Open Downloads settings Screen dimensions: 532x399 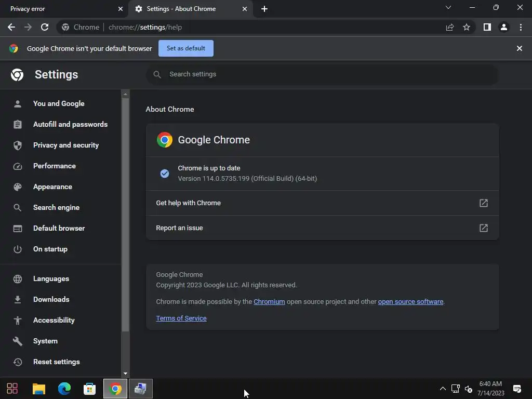(51, 299)
